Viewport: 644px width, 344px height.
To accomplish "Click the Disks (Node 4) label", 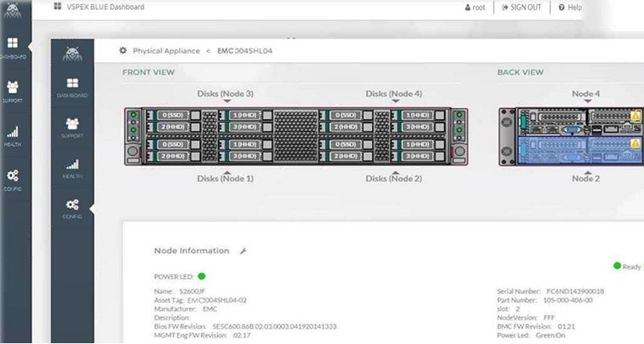I will tap(394, 94).
